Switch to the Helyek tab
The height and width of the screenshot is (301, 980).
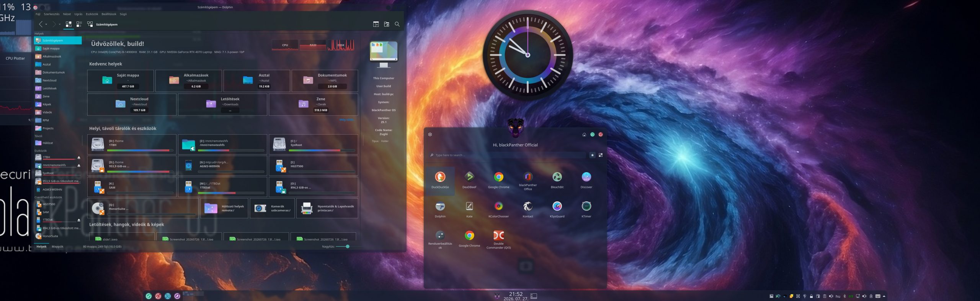(x=41, y=247)
